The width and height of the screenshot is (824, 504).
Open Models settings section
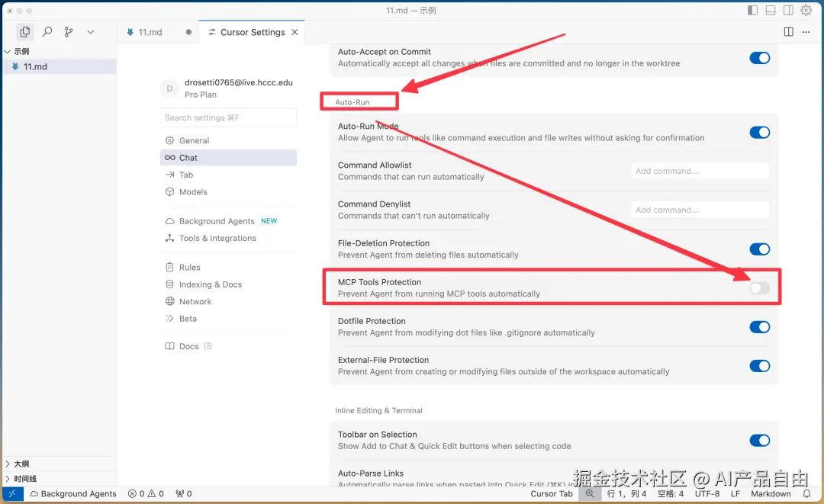228,192
